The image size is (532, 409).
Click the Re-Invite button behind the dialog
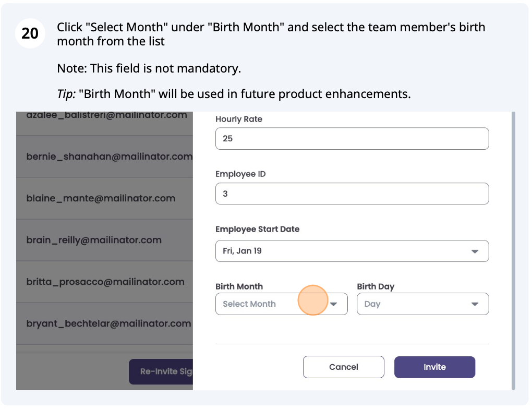coord(161,372)
